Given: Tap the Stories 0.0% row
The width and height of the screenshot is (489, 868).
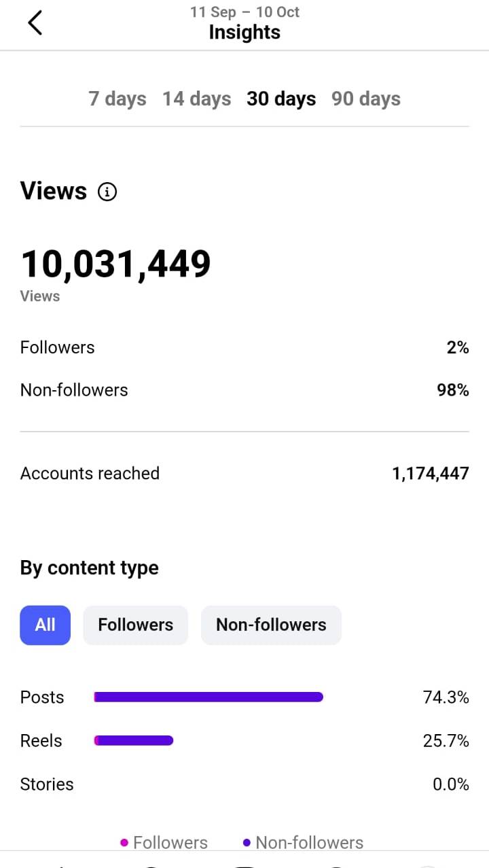Looking at the screenshot, I should point(244,784).
